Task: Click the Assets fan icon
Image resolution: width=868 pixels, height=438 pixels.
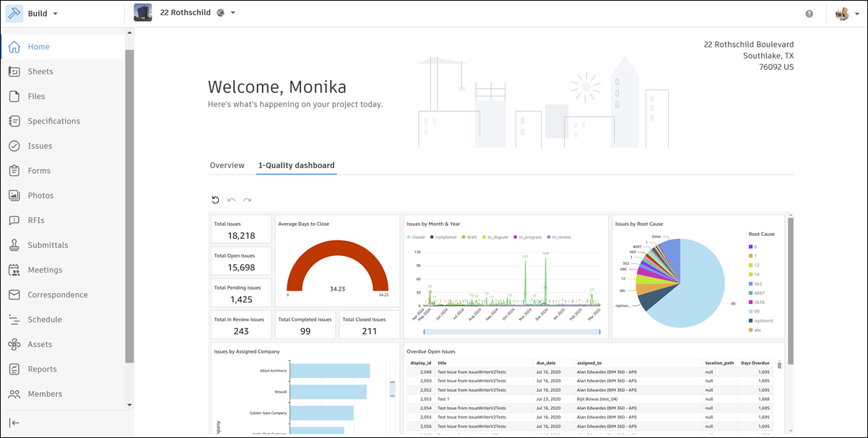Action: point(14,344)
